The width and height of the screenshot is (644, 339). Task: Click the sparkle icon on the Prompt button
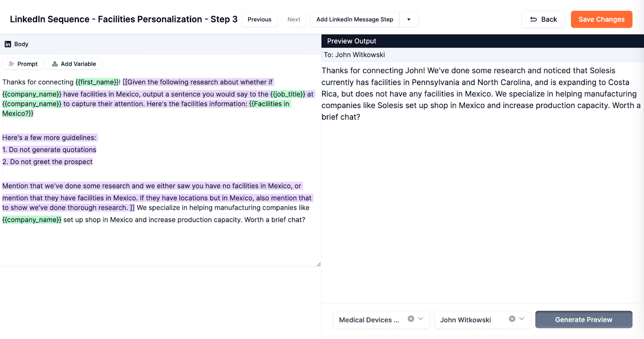(x=11, y=64)
